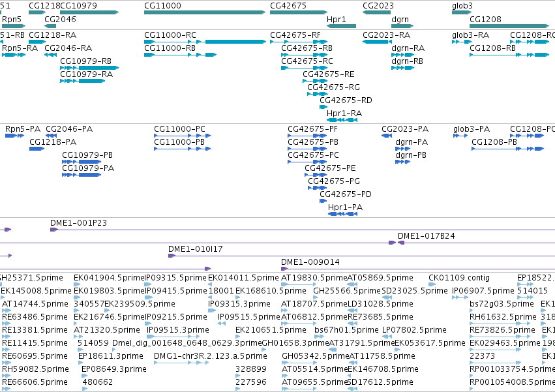
Task: Click BAC clone DME1-010I17
Action: 196,249
